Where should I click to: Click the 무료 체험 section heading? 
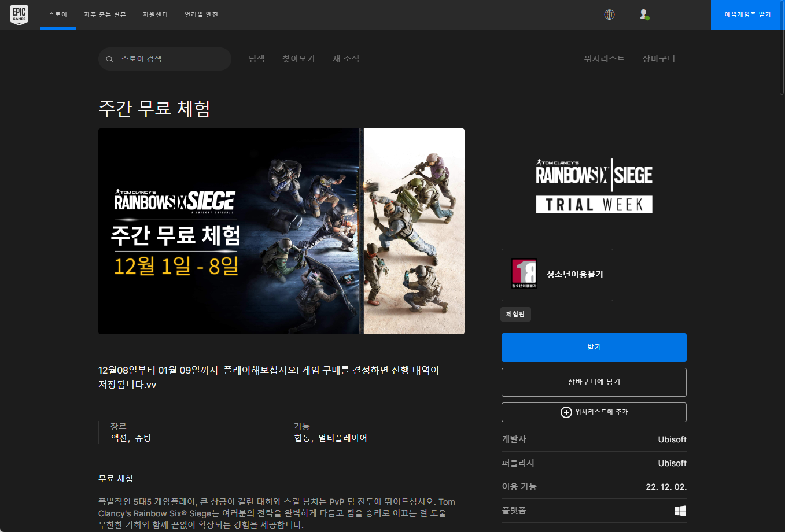(x=116, y=479)
